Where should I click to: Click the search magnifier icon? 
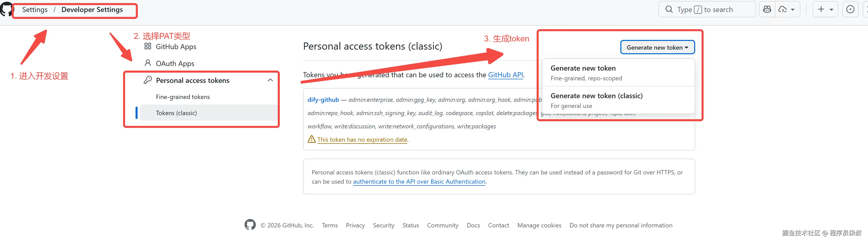pyautogui.click(x=669, y=9)
